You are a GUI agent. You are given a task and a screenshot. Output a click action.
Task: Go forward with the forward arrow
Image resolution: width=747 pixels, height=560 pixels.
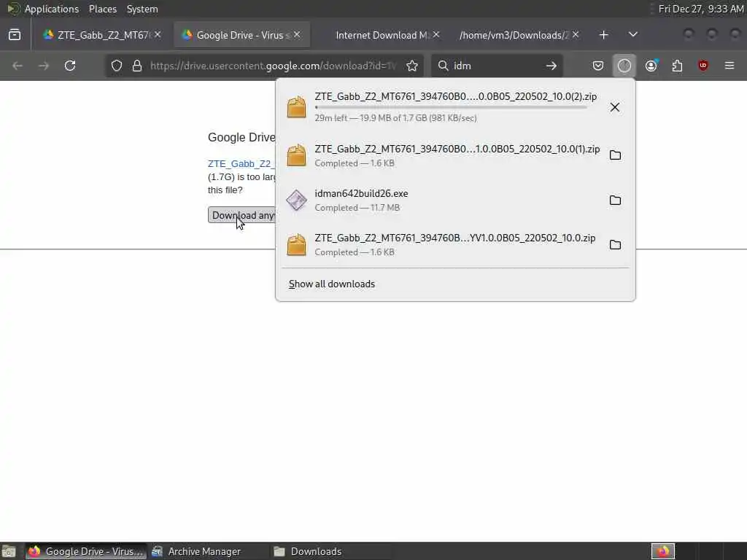click(44, 66)
